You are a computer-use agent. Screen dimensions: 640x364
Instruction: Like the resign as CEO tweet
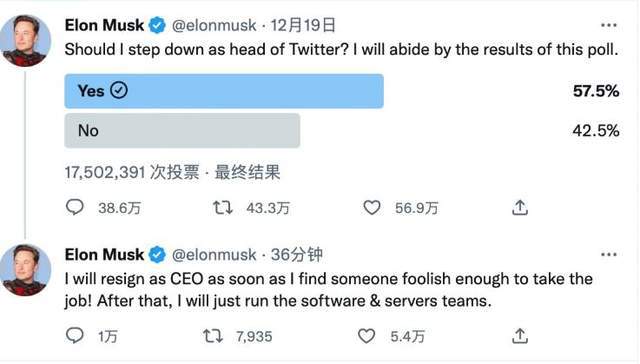point(366,336)
